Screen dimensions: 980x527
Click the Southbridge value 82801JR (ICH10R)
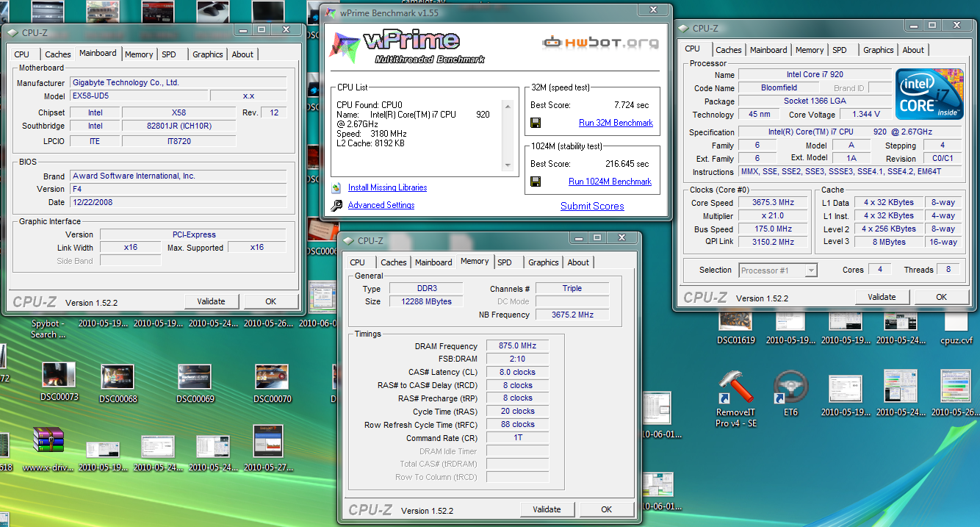pos(179,126)
